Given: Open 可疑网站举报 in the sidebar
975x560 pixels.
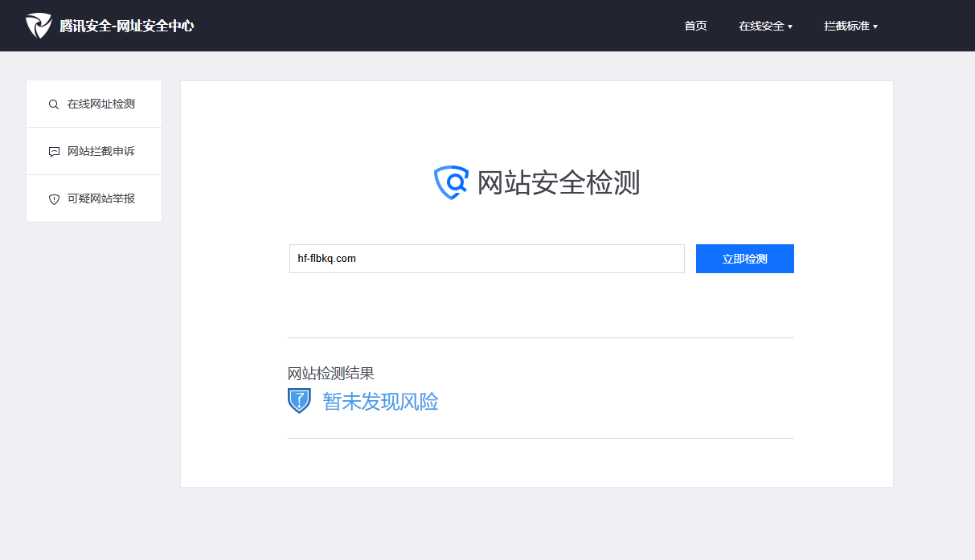Looking at the screenshot, I should [x=94, y=198].
